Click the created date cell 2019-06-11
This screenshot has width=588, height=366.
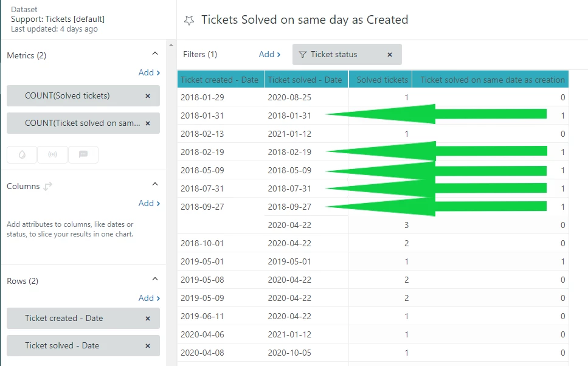pyautogui.click(x=202, y=317)
